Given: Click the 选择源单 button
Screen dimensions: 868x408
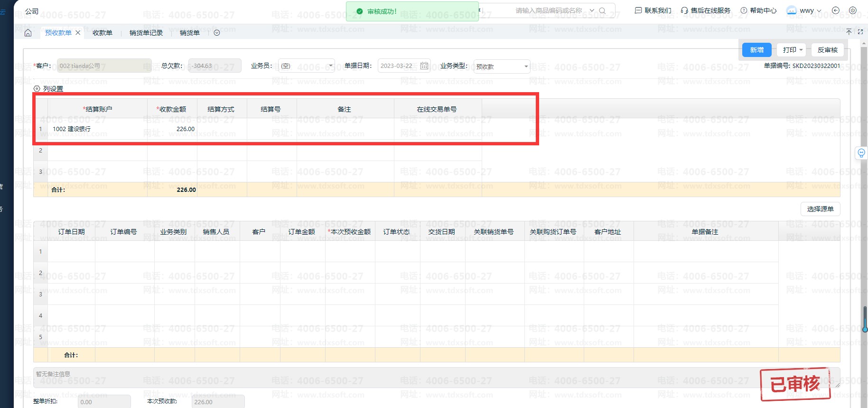Looking at the screenshot, I should 820,209.
